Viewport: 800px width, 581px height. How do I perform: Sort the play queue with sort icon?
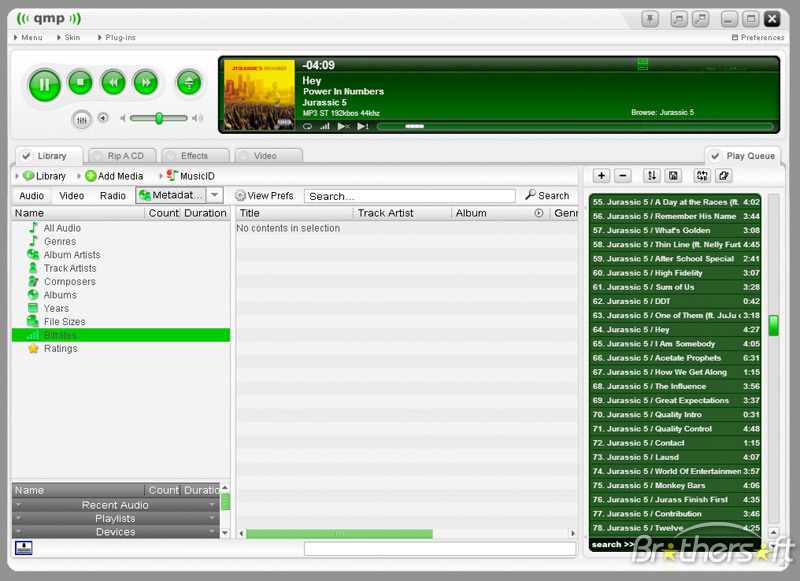[652, 176]
